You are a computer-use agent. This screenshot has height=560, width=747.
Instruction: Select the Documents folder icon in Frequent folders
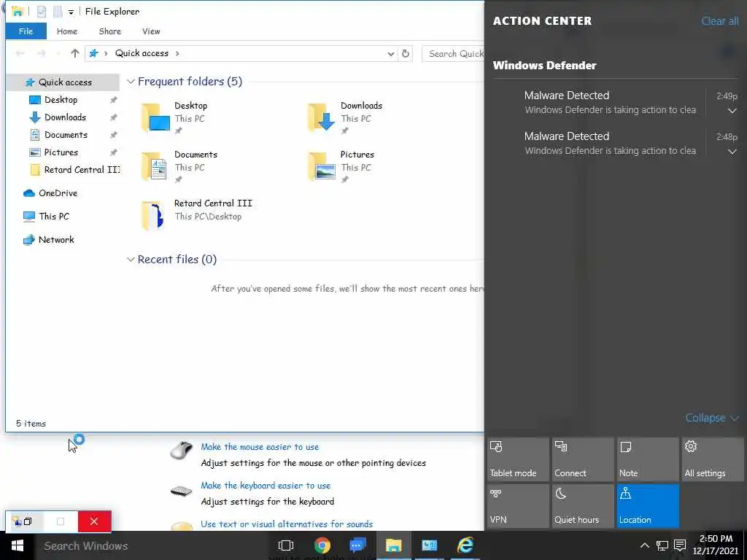click(155, 166)
